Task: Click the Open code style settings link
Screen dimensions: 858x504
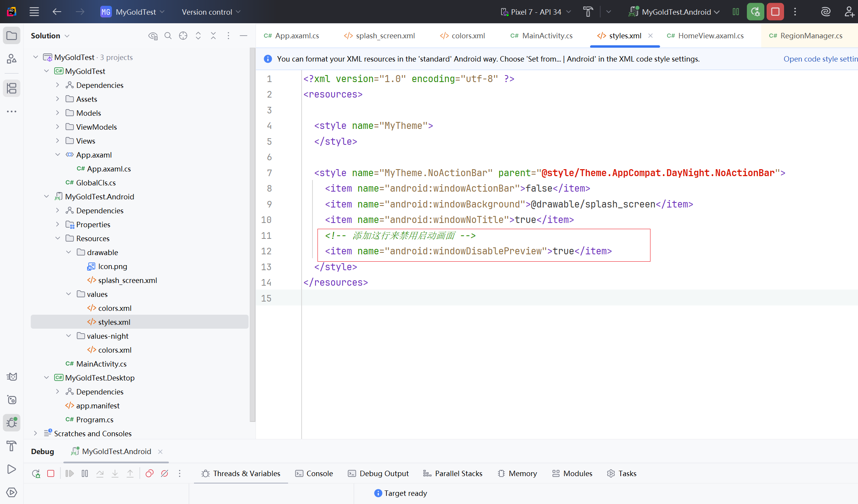Action: coord(820,59)
